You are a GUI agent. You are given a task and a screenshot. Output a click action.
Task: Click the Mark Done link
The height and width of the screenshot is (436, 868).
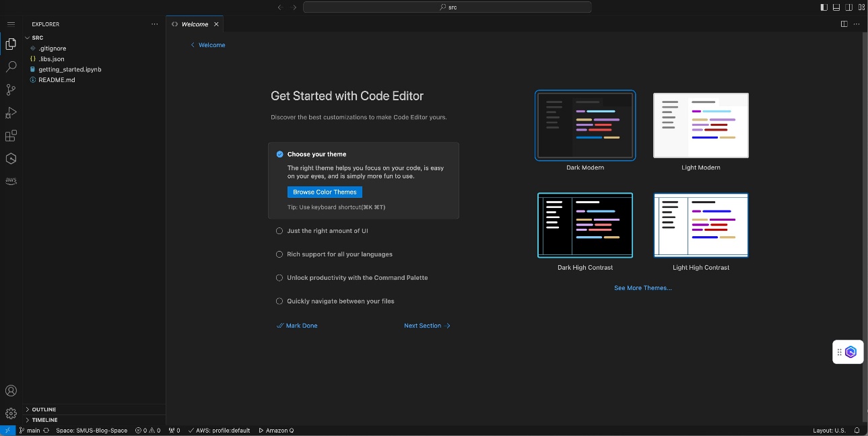[x=297, y=326]
